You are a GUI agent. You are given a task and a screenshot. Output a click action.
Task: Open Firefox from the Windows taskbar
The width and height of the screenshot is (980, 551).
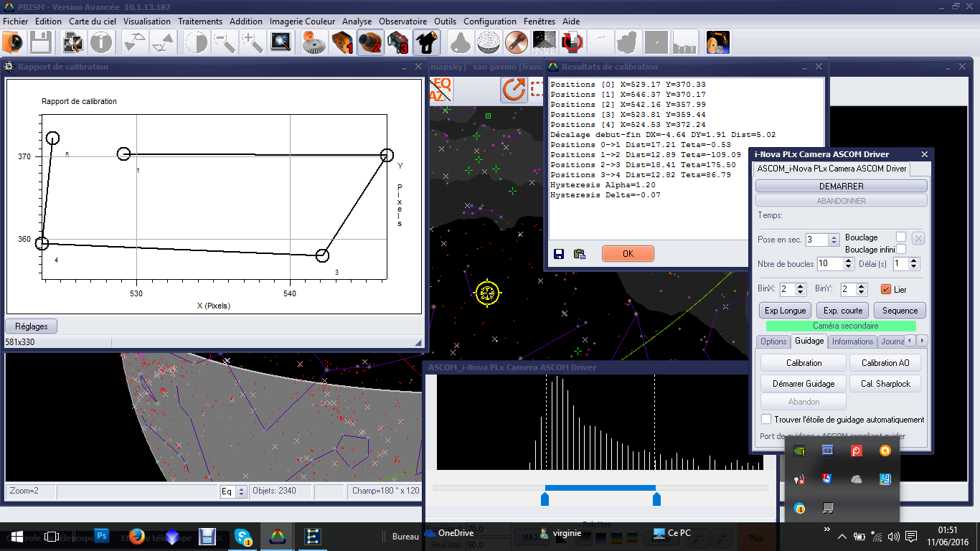tap(136, 536)
